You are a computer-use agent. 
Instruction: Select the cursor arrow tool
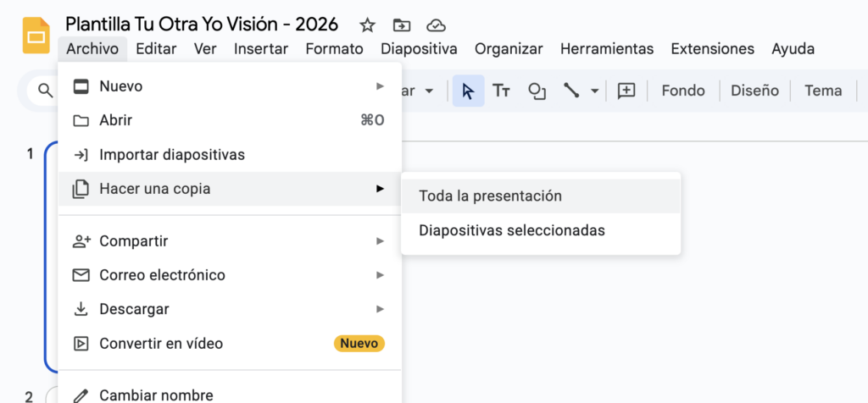click(468, 91)
